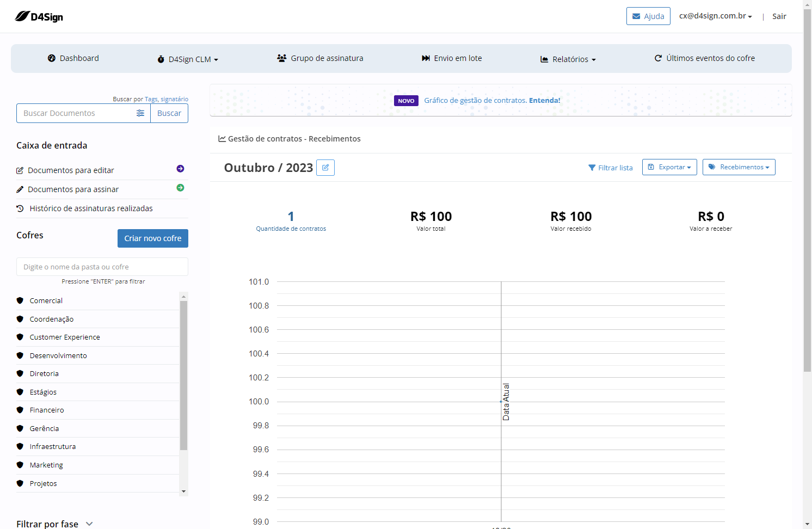This screenshot has height=529, width=812.
Task: Click the Marketing shield icon
Action: 20,465
